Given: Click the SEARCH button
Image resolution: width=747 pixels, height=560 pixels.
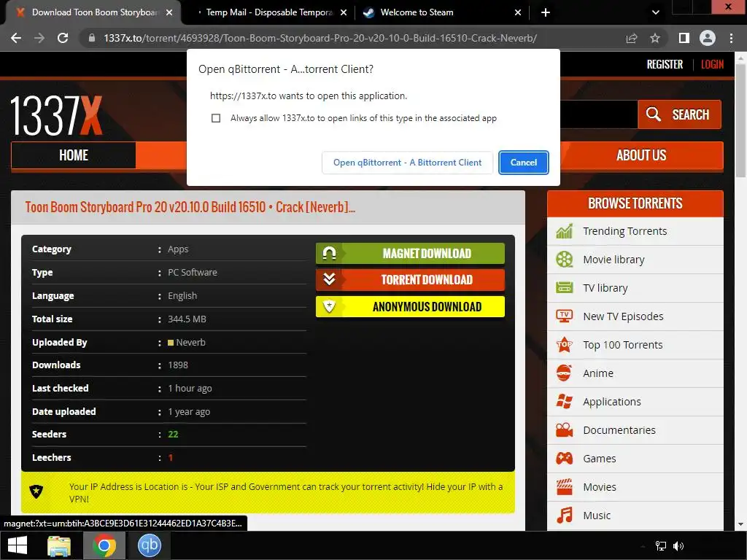Looking at the screenshot, I should point(679,114).
